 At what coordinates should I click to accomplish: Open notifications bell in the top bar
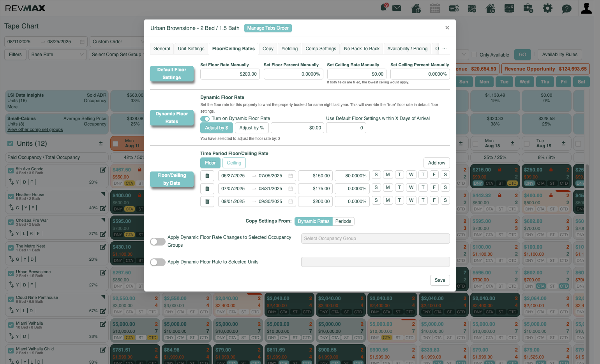point(384,8)
